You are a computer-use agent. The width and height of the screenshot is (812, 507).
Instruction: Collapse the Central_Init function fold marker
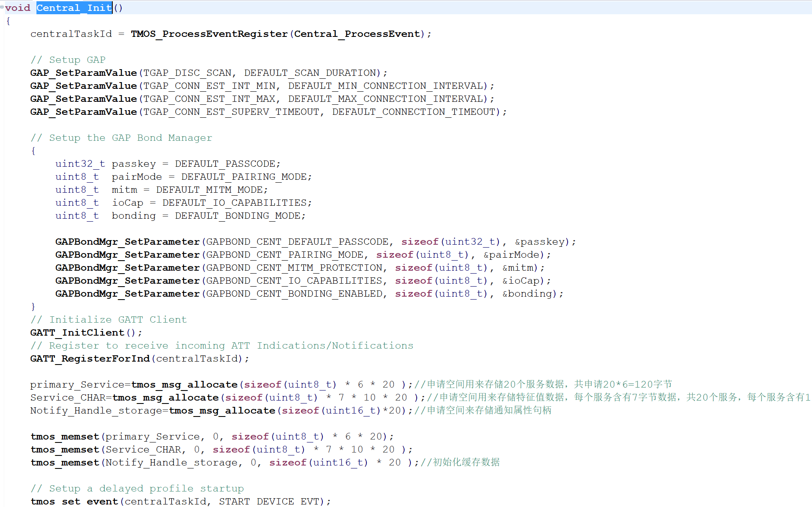coord(2,7)
